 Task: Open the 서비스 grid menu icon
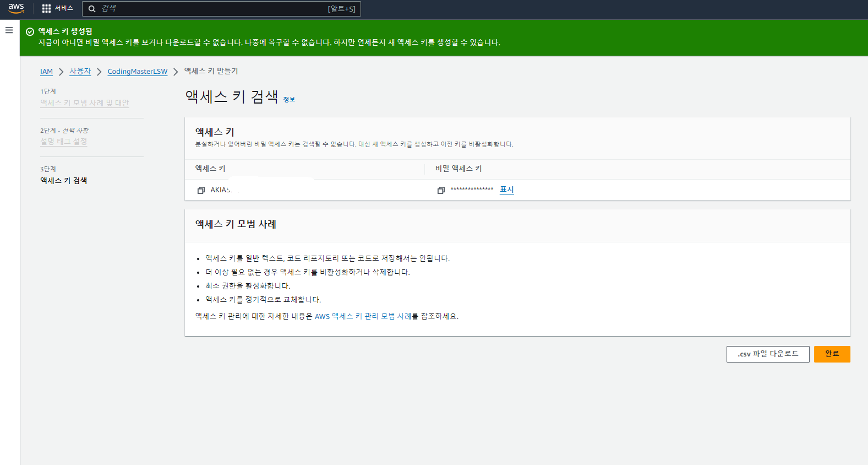[46, 8]
